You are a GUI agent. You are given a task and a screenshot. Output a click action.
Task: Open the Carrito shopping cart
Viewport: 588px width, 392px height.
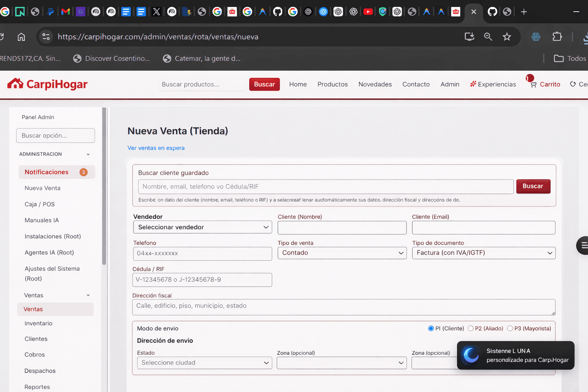click(545, 84)
